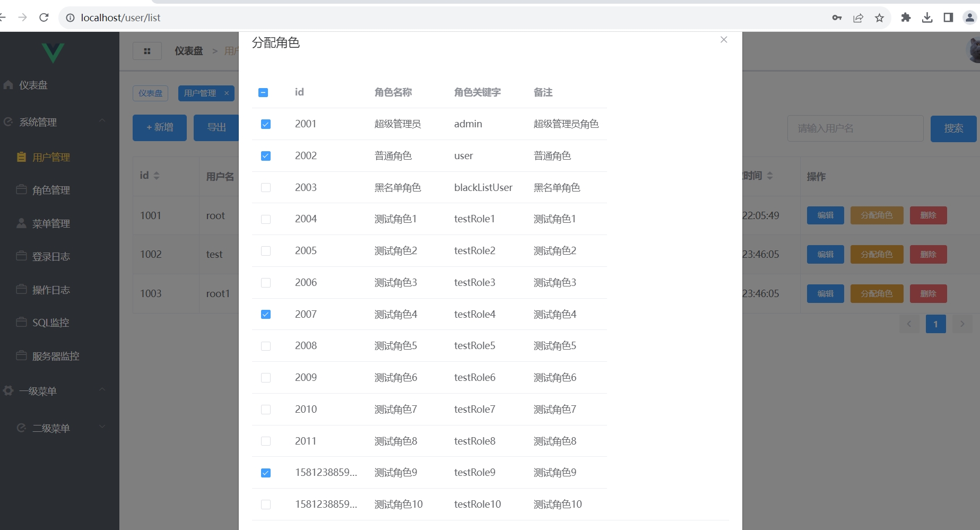Click 删除 for user 1001 root
The image size is (980, 530).
coord(929,215)
